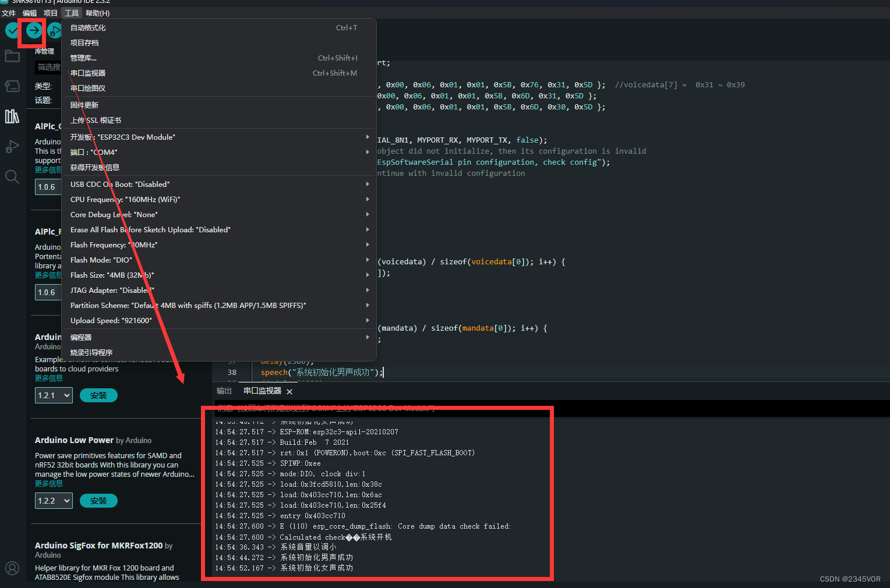Open the 帮助(H) menu
This screenshot has width=890, height=588.
[x=97, y=13]
